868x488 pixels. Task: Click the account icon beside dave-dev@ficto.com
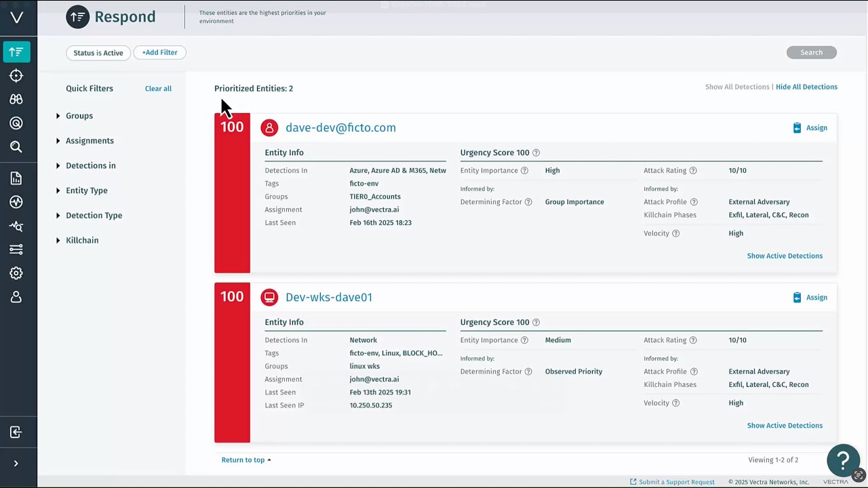pyautogui.click(x=269, y=127)
